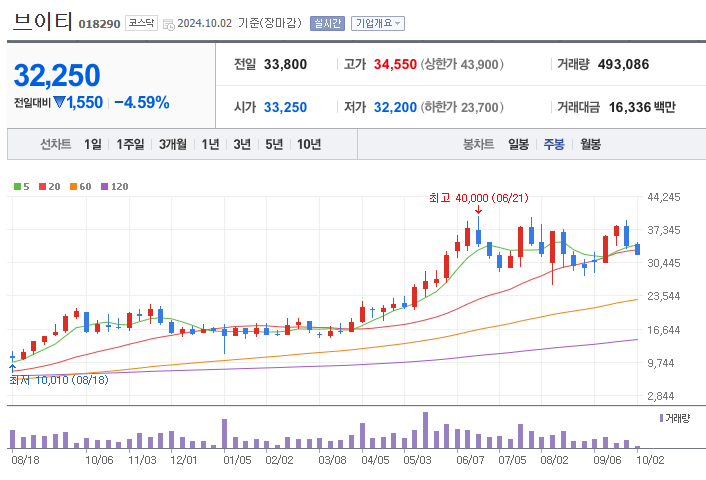Viewport: 706px width, 480px height.
Task: Switch to 월봉 monthly candle chart
Action: click(590, 144)
